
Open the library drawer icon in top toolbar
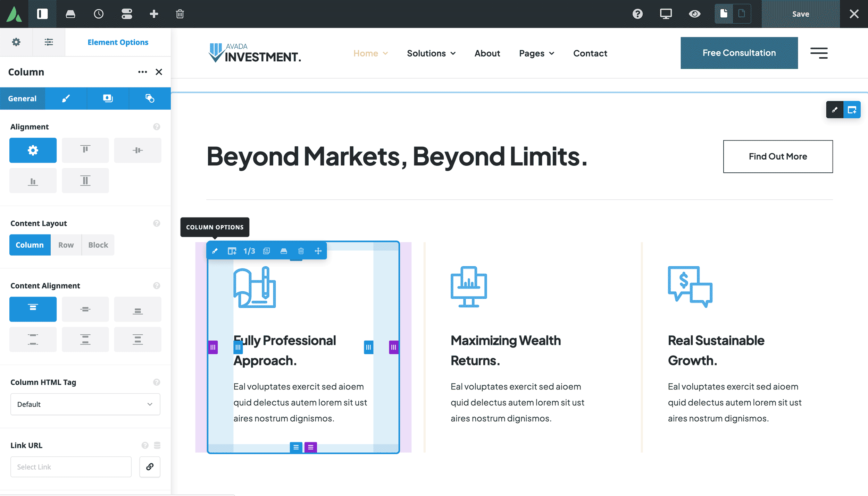click(70, 14)
